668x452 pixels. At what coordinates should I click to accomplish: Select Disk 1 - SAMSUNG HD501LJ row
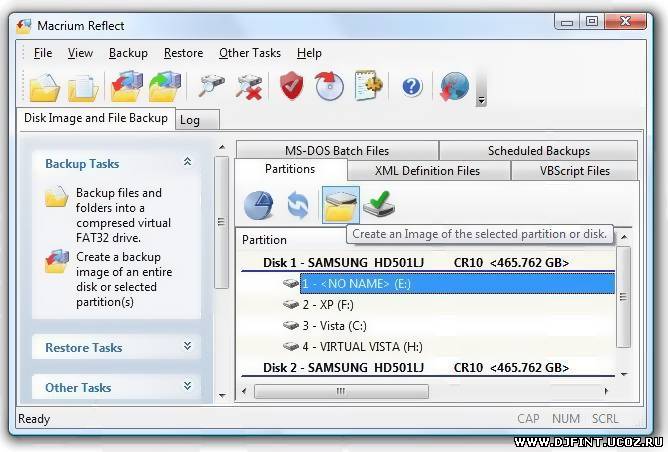(x=428, y=262)
